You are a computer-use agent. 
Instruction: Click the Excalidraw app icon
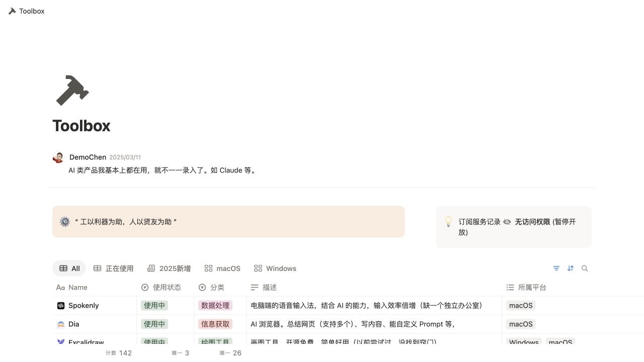(61, 342)
